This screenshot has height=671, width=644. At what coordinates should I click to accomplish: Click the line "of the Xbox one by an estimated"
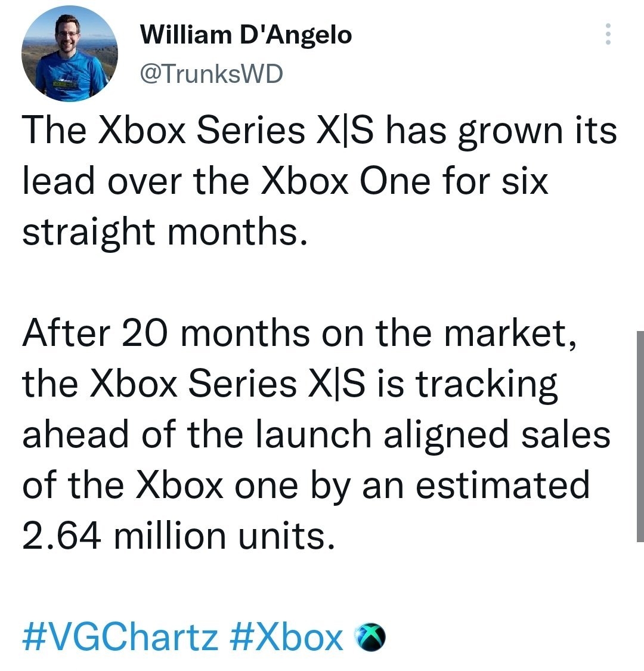[306, 485]
